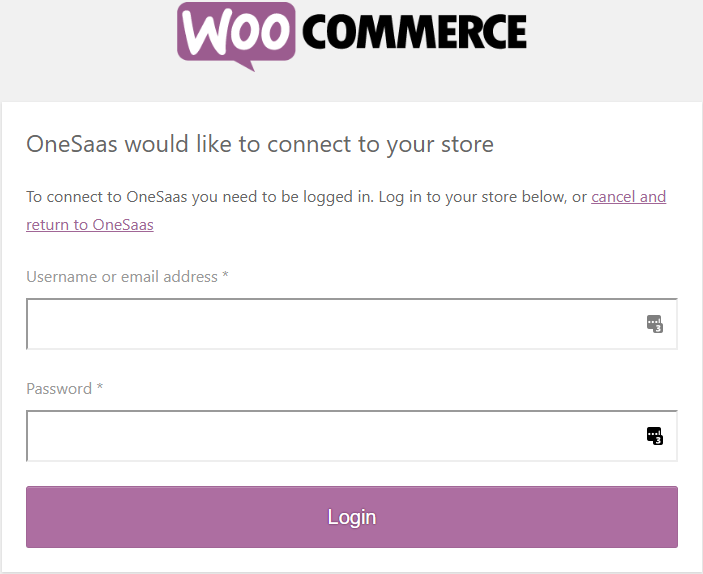The height and width of the screenshot is (574, 703).
Task: Click the required asterisk after Password label
Action: coord(100,387)
